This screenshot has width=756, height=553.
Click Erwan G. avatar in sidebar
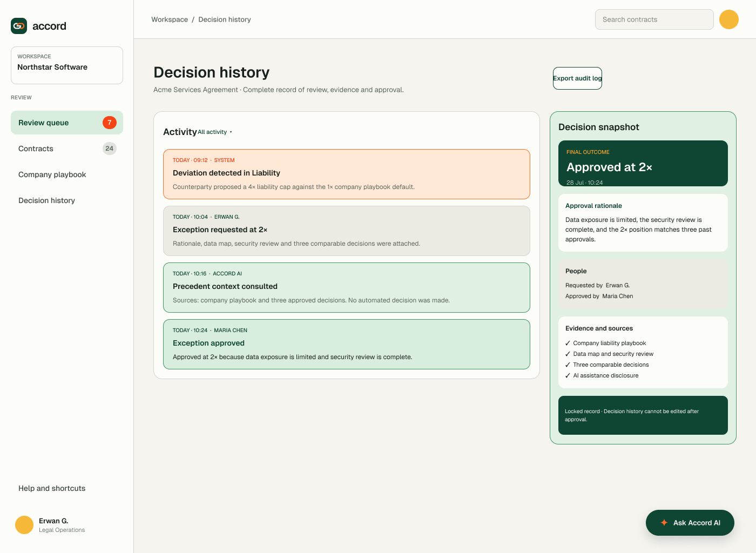[24, 525]
